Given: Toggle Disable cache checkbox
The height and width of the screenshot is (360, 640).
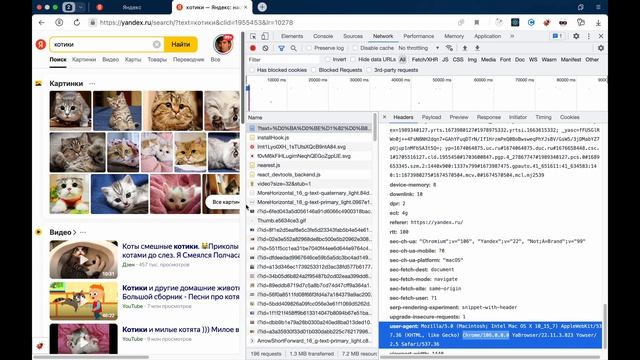Looking at the screenshot, I should pos(355,48).
